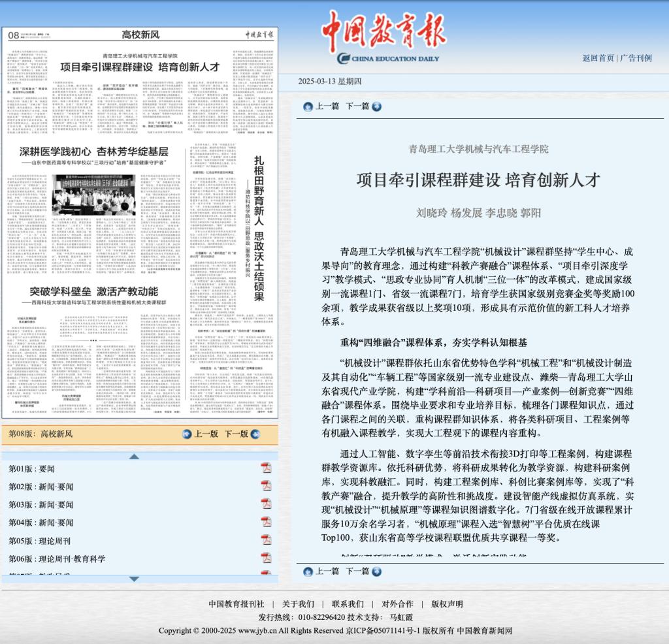Open PDF for 第06版 理论周刊·教育科学
The height and width of the screenshot is (644, 669).
(266, 558)
